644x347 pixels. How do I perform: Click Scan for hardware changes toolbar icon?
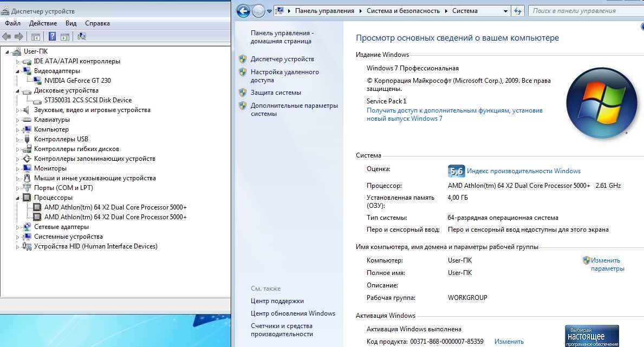point(82,37)
